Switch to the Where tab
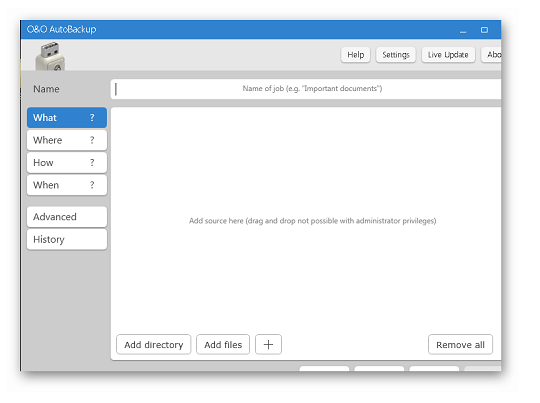 pos(67,140)
